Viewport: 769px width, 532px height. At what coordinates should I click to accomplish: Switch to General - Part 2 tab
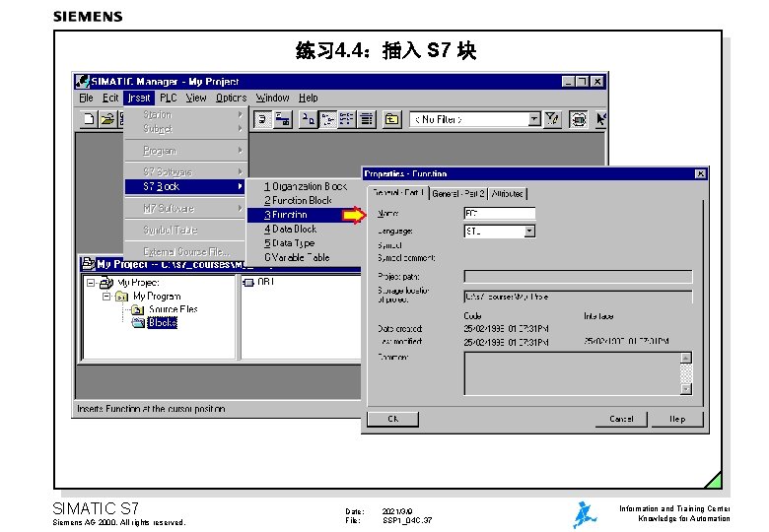pyautogui.click(x=458, y=194)
